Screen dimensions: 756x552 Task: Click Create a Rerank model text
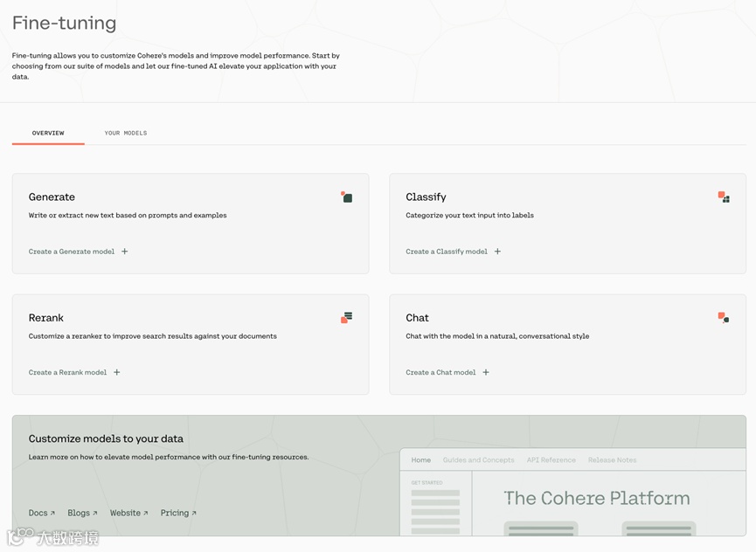(x=67, y=372)
